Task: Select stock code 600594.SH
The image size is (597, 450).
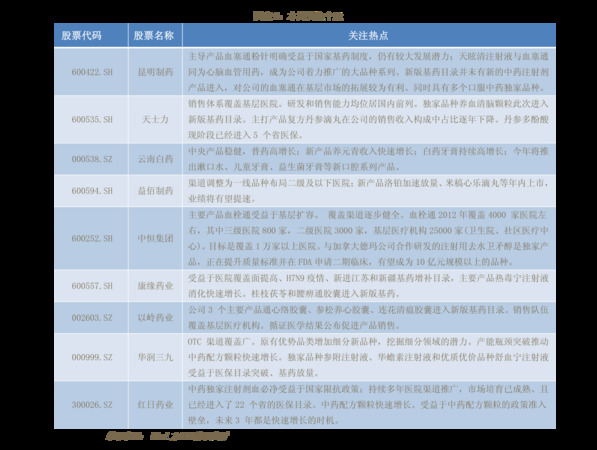Action: 92,190
